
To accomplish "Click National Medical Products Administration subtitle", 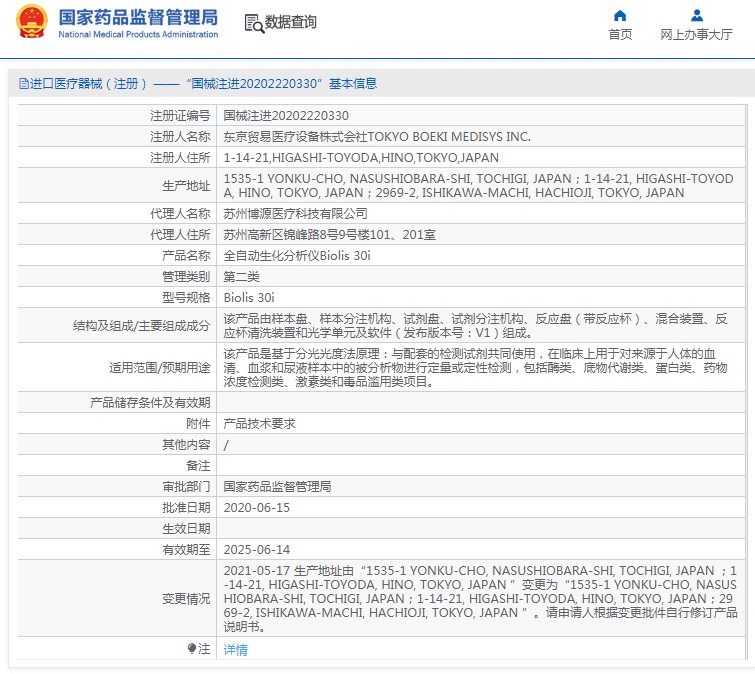I will click(138, 35).
